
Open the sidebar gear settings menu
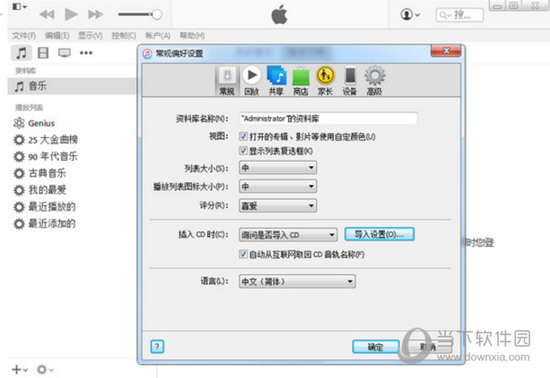(45, 369)
